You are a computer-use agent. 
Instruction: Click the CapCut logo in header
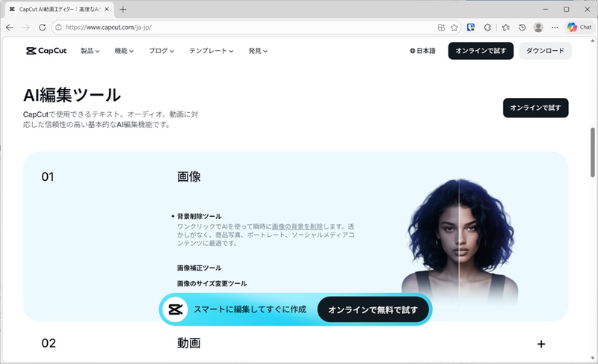point(46,51)
